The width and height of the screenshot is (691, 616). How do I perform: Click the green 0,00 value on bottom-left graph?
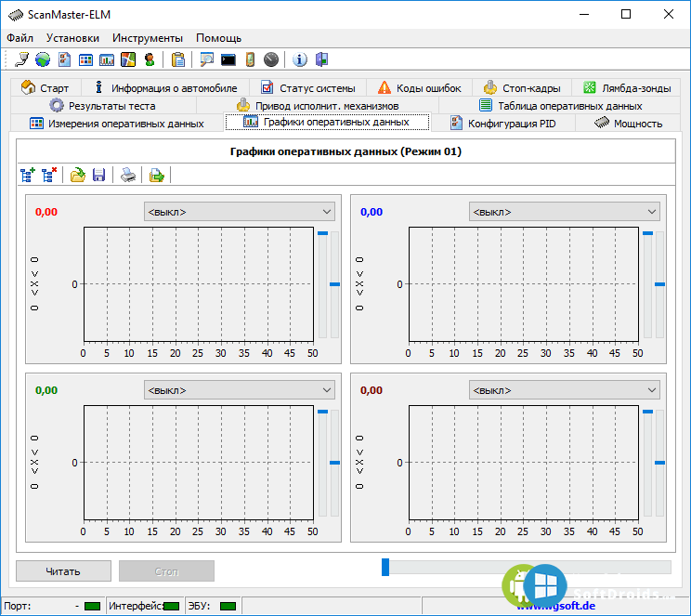46,390
